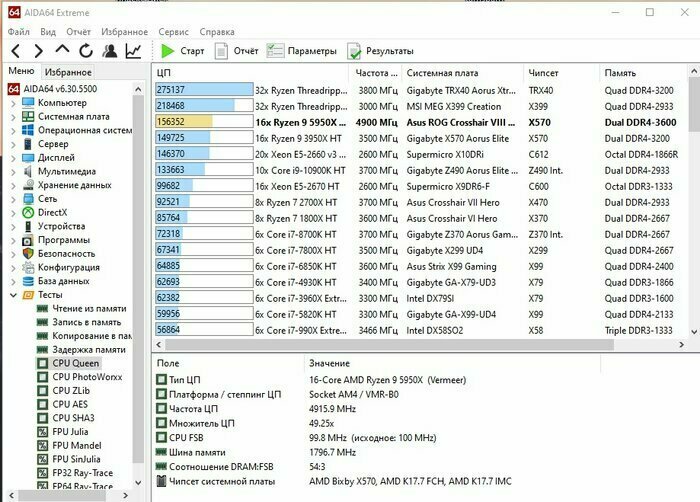Select the FPU Mandel test

(69, 446)
